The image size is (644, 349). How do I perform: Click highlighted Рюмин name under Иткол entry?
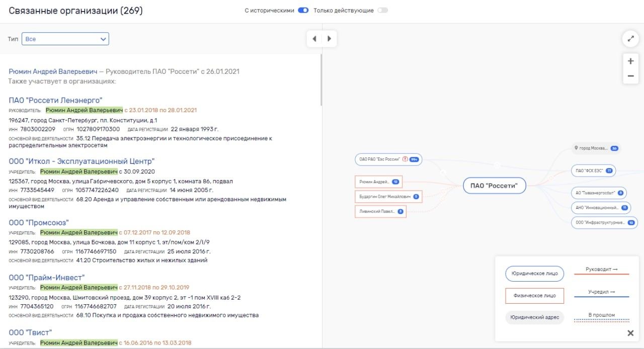click(79, 171)
